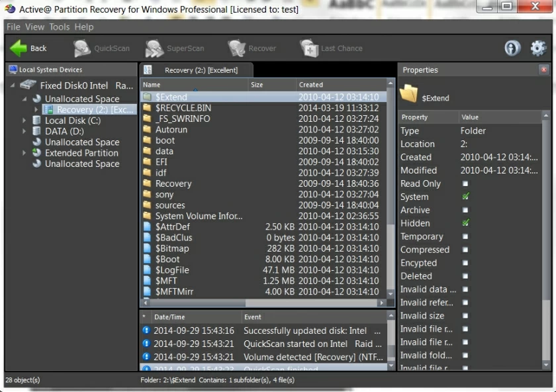The width and height of the screenshot is (556, 392).
Task: Uncheck the System attribute
Action: click(466, 197)
